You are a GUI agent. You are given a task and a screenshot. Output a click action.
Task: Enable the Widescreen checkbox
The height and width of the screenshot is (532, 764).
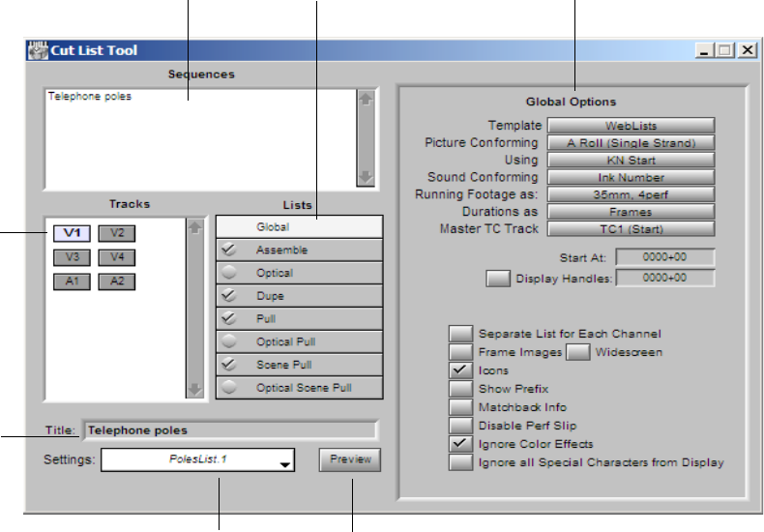(x=578, y=352)
